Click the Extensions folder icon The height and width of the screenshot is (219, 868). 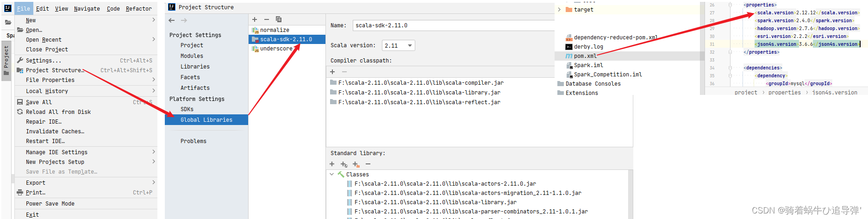[x=561, y=93]
